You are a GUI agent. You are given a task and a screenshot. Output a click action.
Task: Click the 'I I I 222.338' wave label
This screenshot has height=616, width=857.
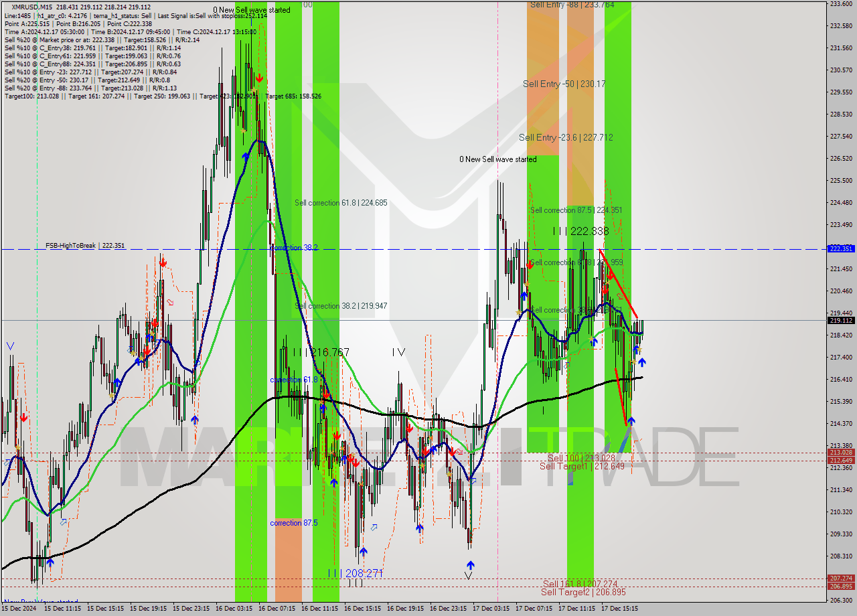coord(581,231)
